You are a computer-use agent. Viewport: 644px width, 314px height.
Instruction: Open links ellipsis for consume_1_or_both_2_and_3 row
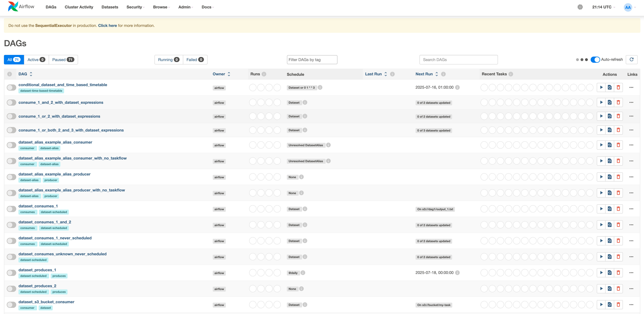631,130
